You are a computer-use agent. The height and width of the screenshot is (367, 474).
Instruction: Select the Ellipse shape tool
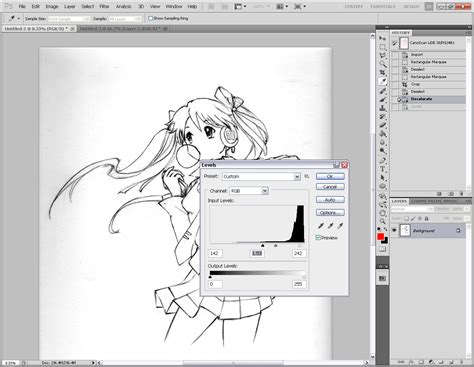click(x=383, y=187)
